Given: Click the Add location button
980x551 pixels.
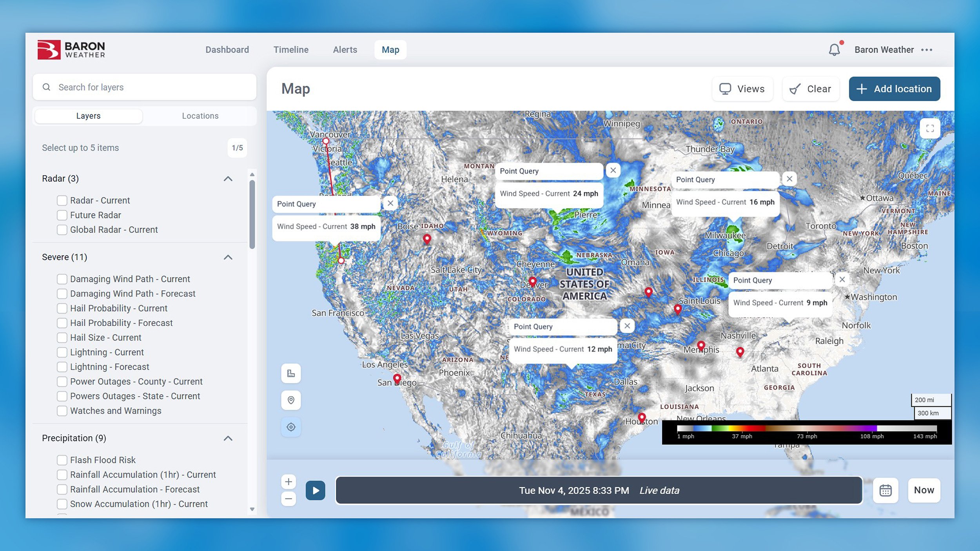Looking at the screenshot, I should (894, 89).
